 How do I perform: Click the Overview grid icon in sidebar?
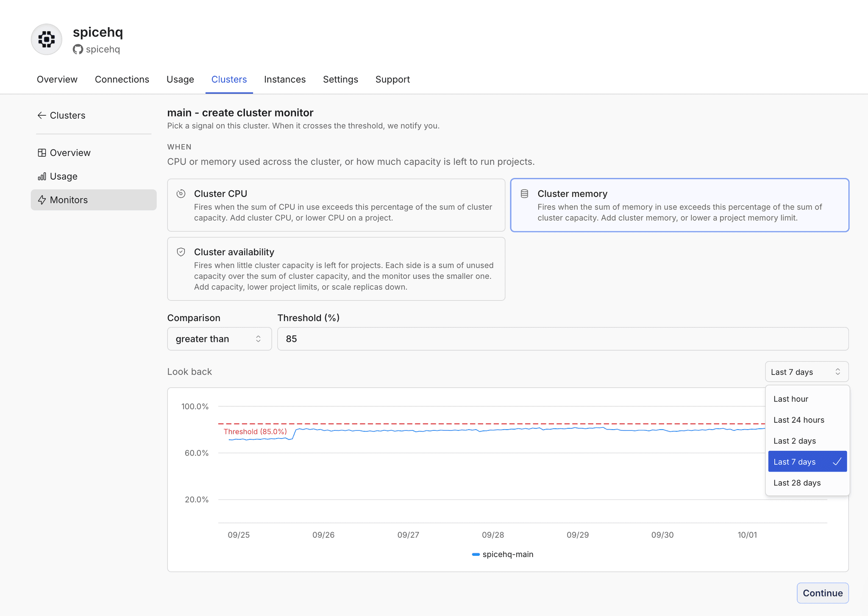[x=42, y=153]
